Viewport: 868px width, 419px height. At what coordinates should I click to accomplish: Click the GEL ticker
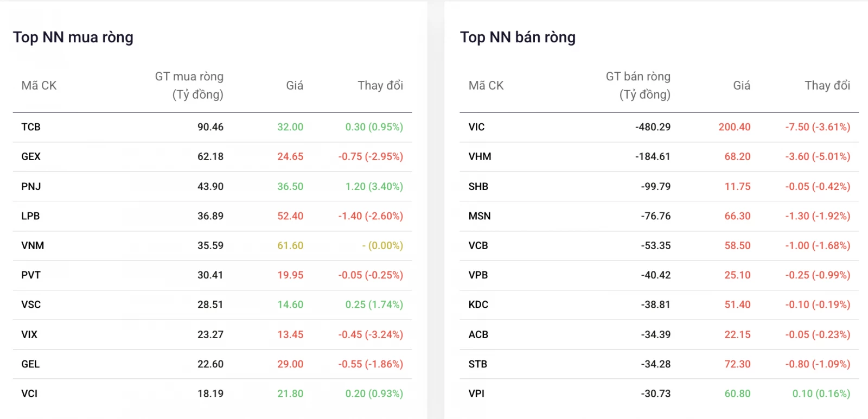pos(30,364)
